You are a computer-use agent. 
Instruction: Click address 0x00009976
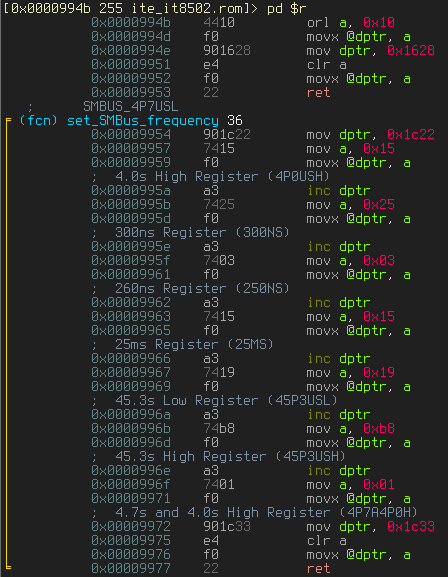[x=131, y=554]
